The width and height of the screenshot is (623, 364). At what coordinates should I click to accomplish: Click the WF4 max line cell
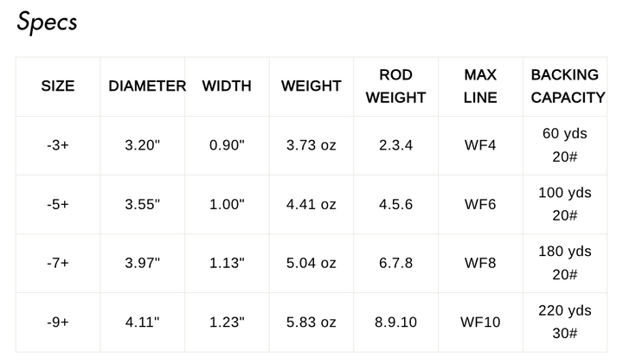click(x=480, y=145)
